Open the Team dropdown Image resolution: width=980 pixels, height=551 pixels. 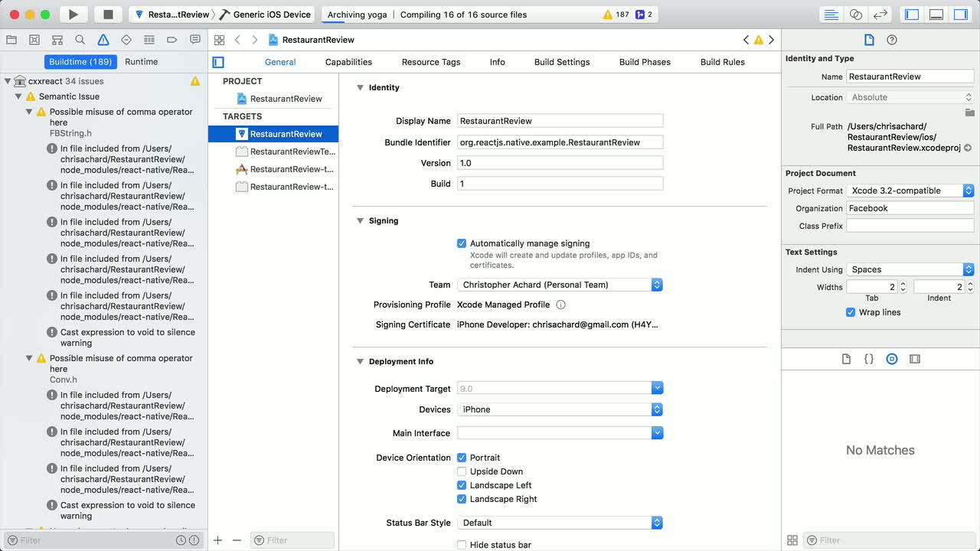tap(560, 285)
